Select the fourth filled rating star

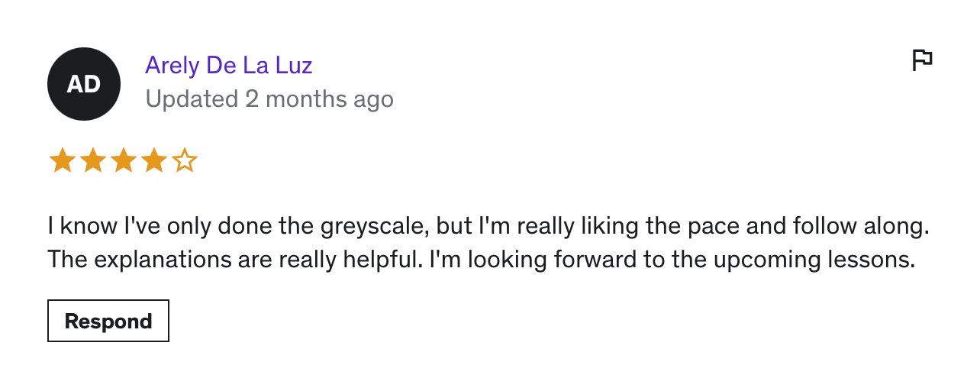[x=153, y=161]
